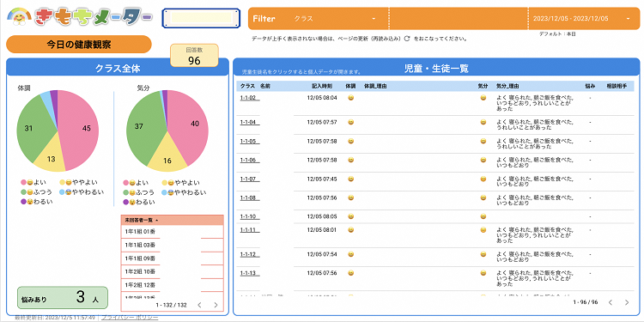Go to next page of 未回答者一覧 table
This screenshot has height=322, width=644.
(216, 305)
